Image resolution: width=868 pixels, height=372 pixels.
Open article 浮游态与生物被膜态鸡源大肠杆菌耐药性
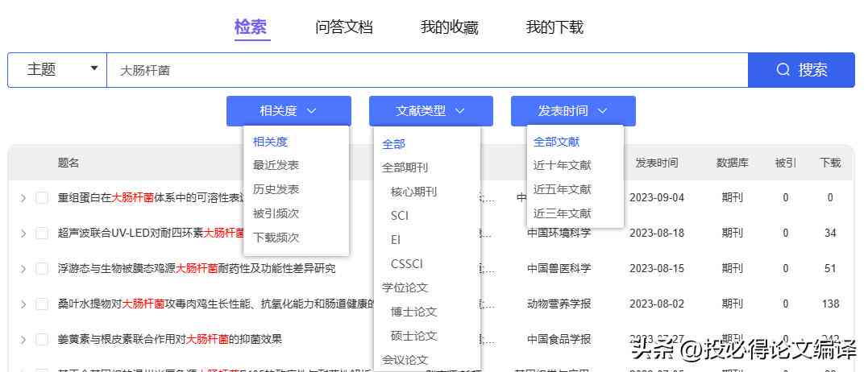[197, 268]
